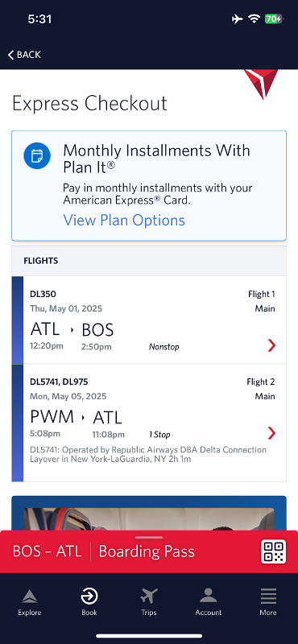Open the More hamburger menu icon
The width and height of the screenshot is (298, 644).
[268, 597]
